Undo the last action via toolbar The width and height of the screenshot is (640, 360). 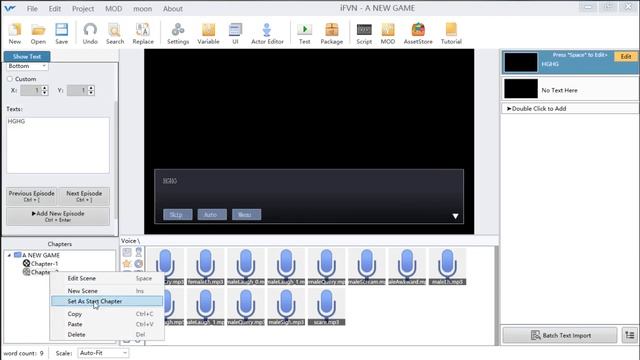click(90, 33)
